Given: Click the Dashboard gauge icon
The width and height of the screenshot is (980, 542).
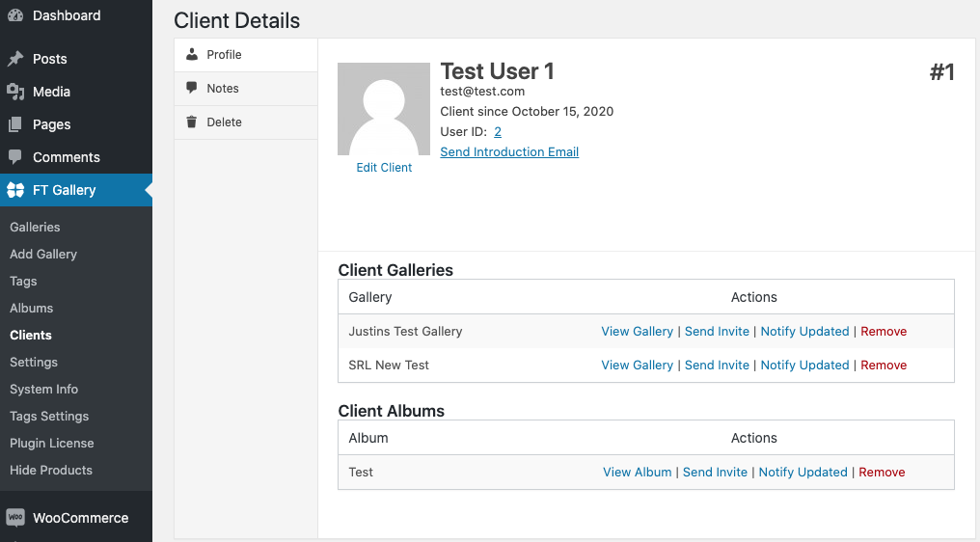Looking at the screenshot, I should click(x=15, y=15).
